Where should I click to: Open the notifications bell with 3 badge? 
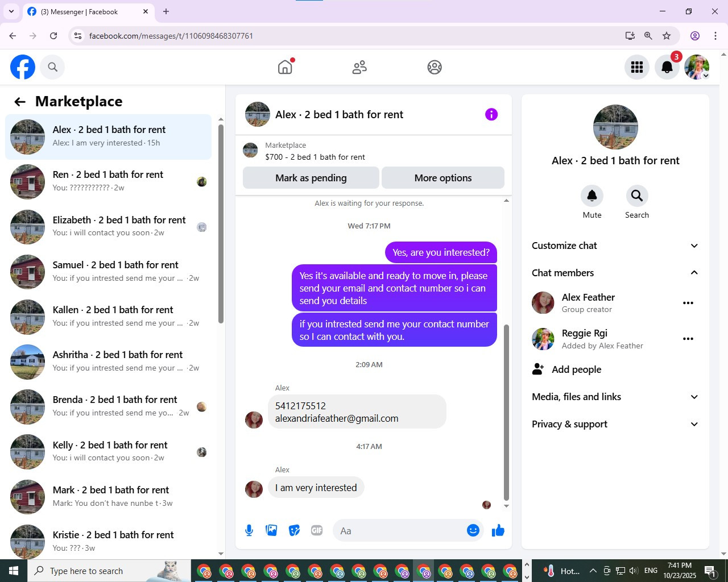point(667,67)
